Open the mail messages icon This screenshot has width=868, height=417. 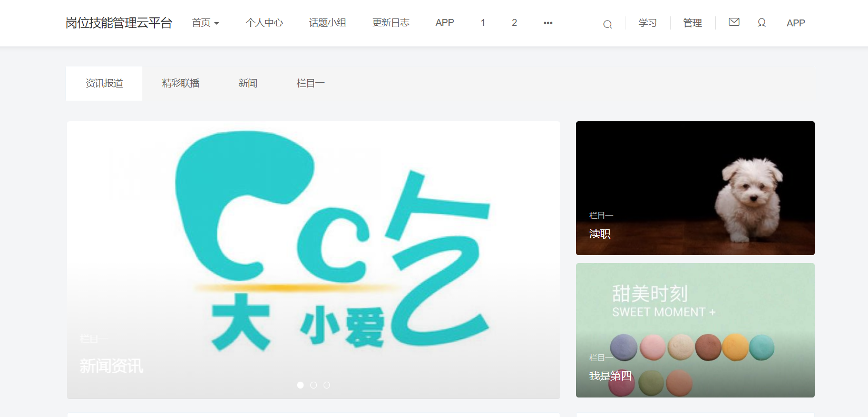click(734, 22)
